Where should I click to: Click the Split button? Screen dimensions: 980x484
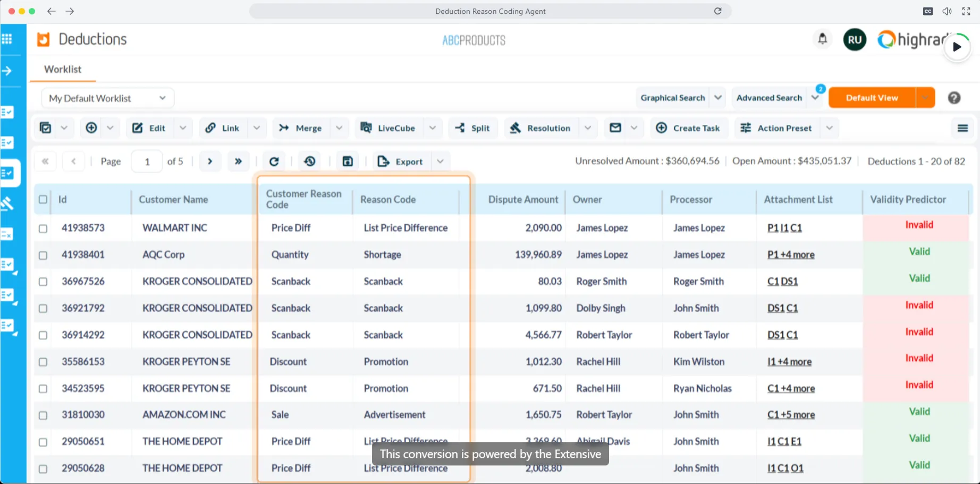473,128
